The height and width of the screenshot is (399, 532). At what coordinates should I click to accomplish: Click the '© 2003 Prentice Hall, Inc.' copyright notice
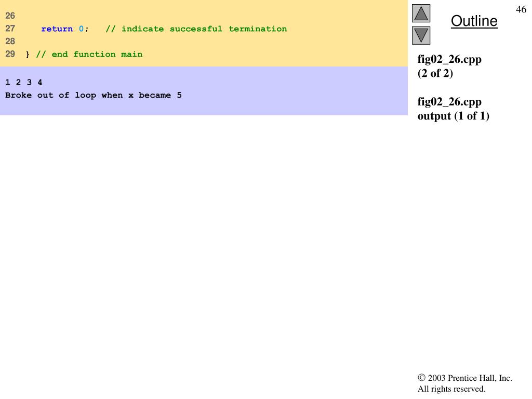pyautogui.click(x=465, y=378)
